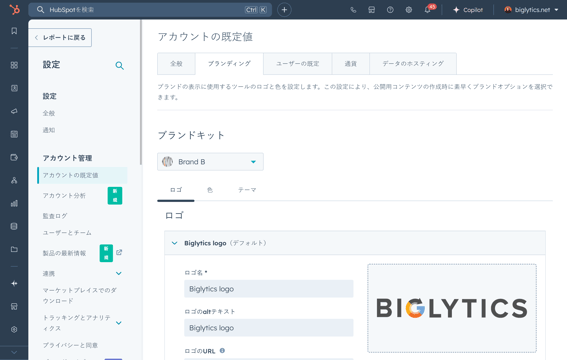Open the bookmarks icon in left rail

(x=14, y=31)
